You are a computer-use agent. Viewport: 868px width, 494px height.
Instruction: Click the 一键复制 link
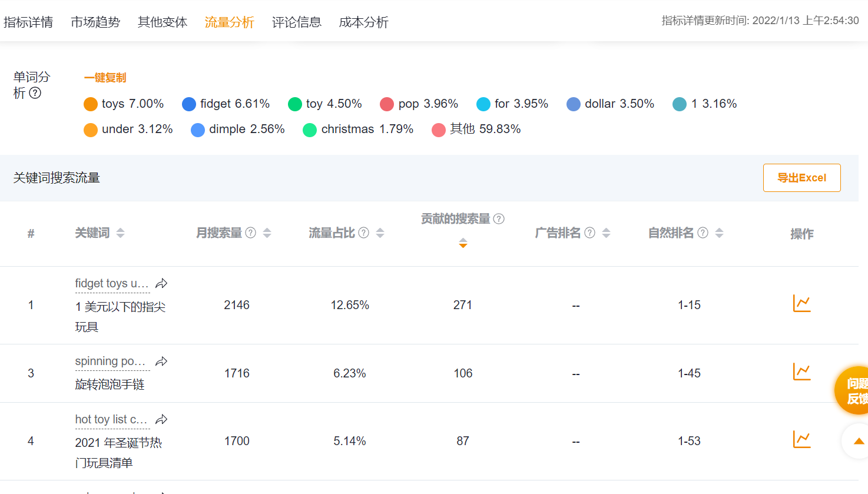105,78
